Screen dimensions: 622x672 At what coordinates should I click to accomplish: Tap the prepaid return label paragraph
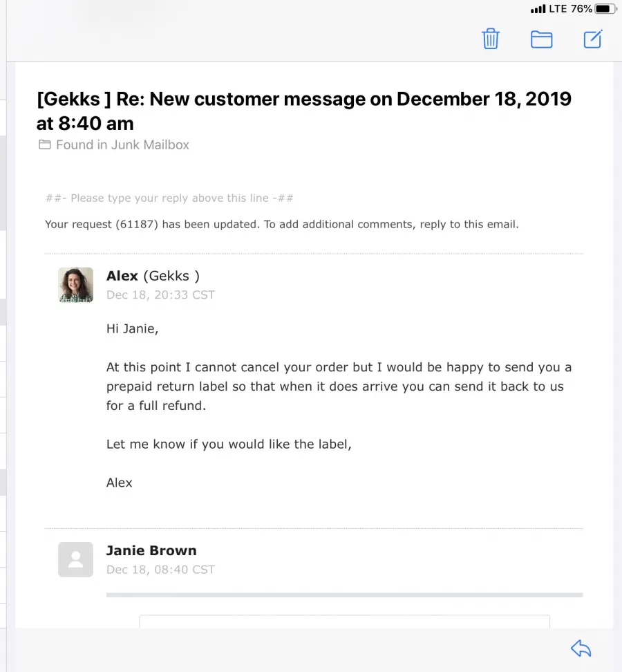tap(339, 386)
